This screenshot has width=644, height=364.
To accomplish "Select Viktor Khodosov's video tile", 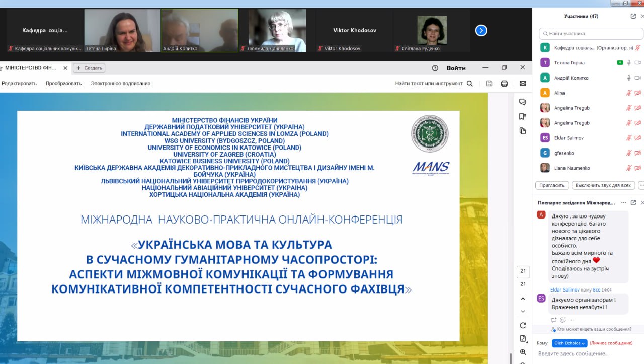I will pos(355,31).
